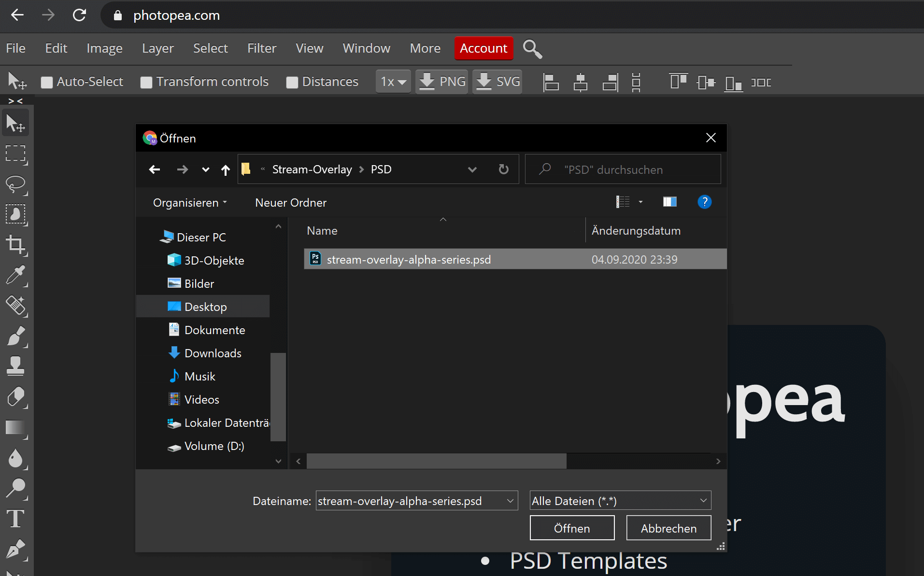Image resolution: width=924 pixels, height=576 pixels.
Task: Select stream-overlay-alpha-series.psd file
Action: click(x=409, y=259)
